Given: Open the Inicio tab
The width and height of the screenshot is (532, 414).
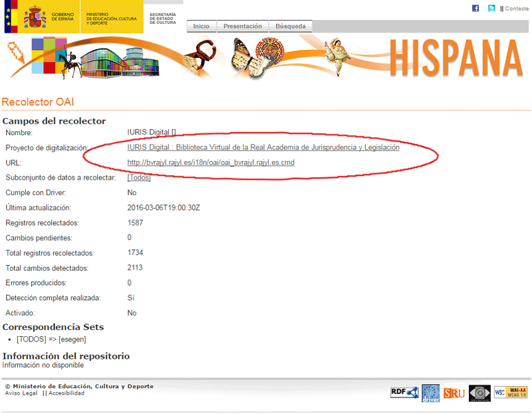Looking at the screenshot, I should (201, 26).
